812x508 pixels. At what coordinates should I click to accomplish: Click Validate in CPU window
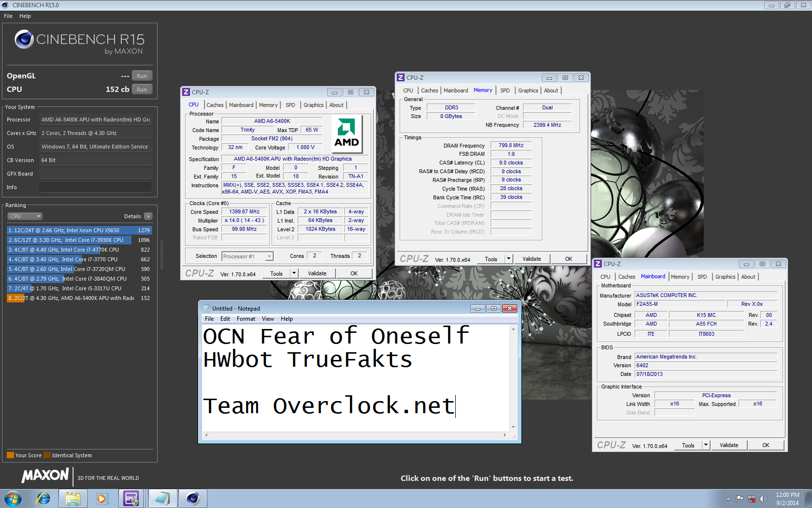pos(317,273)
